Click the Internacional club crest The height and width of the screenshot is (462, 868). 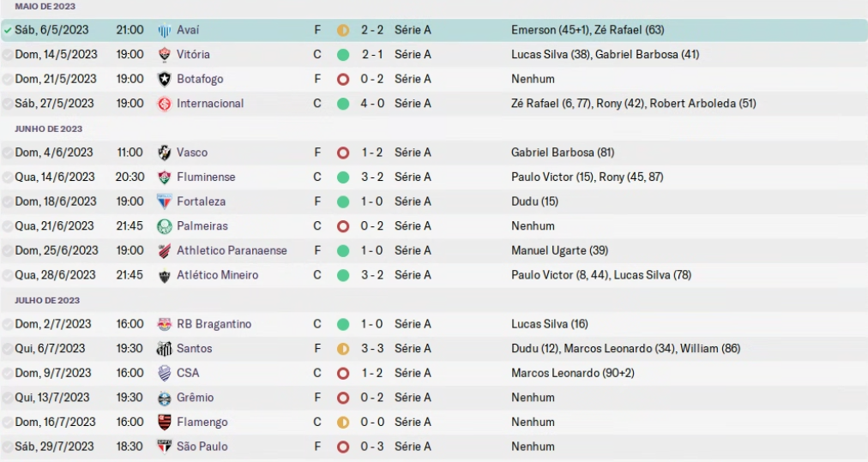pyautogui.click(x=165, y=104)
